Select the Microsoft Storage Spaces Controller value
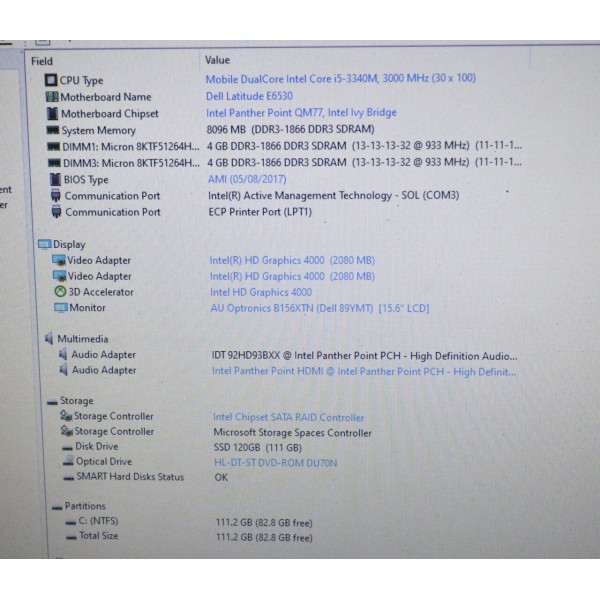Screen dimensions: 600x600 (292, 433)
